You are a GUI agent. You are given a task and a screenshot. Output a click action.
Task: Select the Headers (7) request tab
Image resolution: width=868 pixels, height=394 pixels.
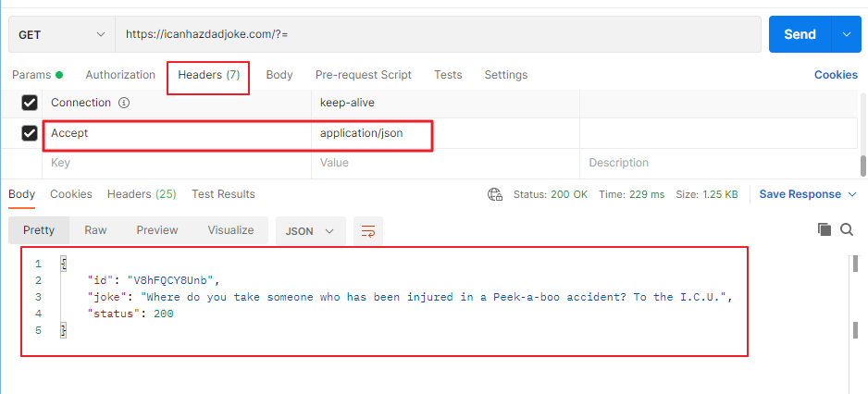pyautogui.click(x=209, y=75)
